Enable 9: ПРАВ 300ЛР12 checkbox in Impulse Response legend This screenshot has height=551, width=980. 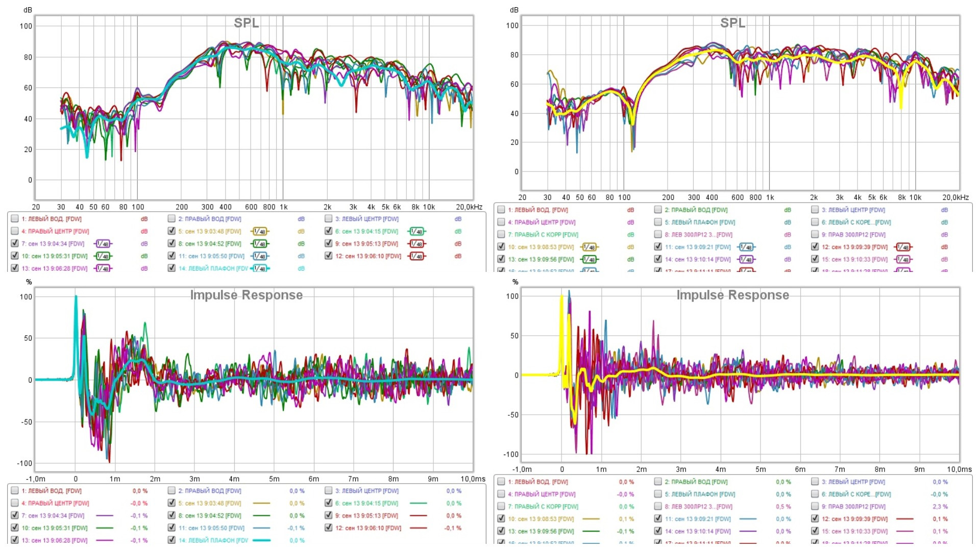(x=815, y=507)
